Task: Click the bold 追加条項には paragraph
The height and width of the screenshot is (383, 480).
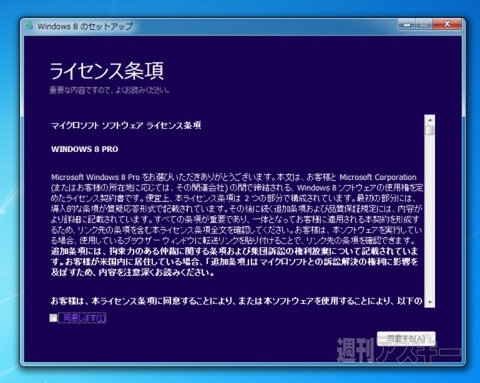Action: [234, 262]
